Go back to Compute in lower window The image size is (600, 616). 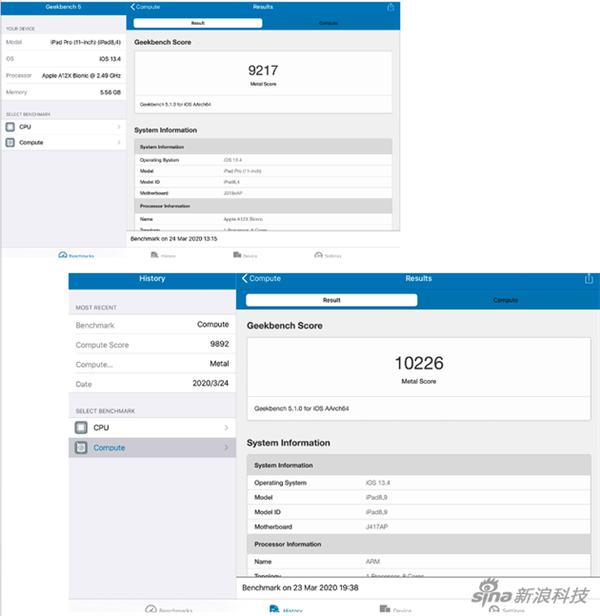[x=261, y=278]
